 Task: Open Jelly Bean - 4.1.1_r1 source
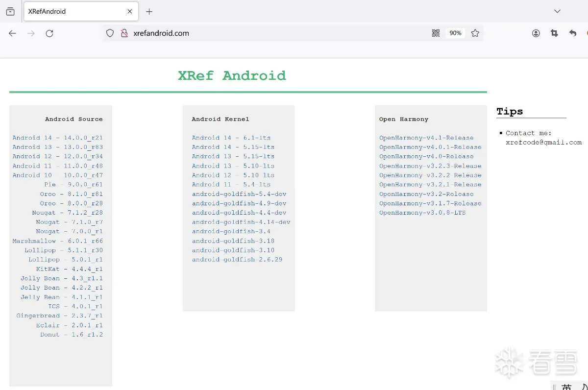pyautogui.click(x=62, y=297)
